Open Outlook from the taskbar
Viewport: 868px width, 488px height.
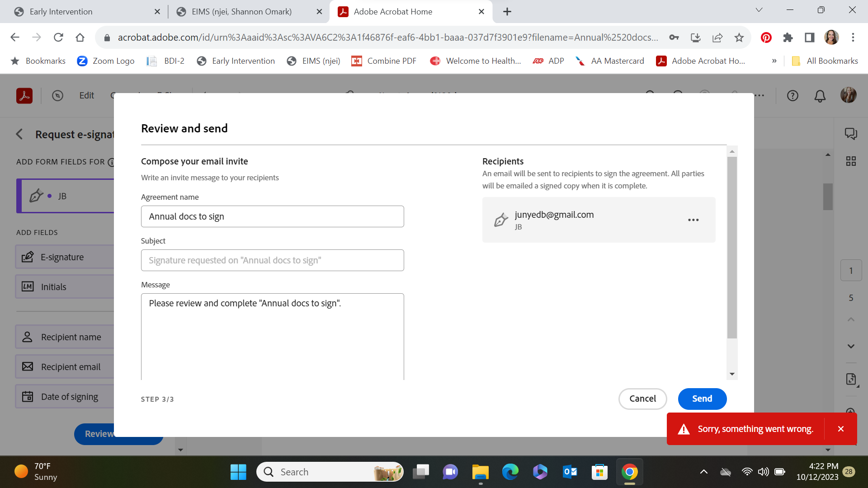coord(570,471)
